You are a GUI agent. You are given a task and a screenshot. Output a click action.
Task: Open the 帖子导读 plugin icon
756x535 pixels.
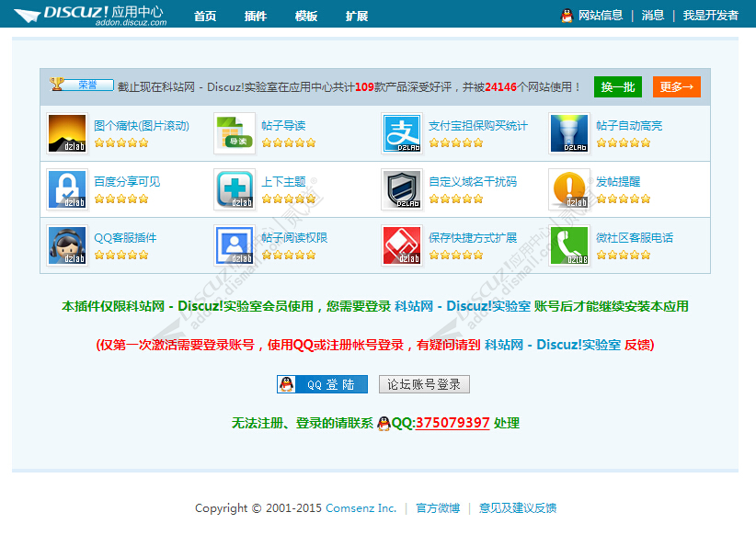coord(235,133)
